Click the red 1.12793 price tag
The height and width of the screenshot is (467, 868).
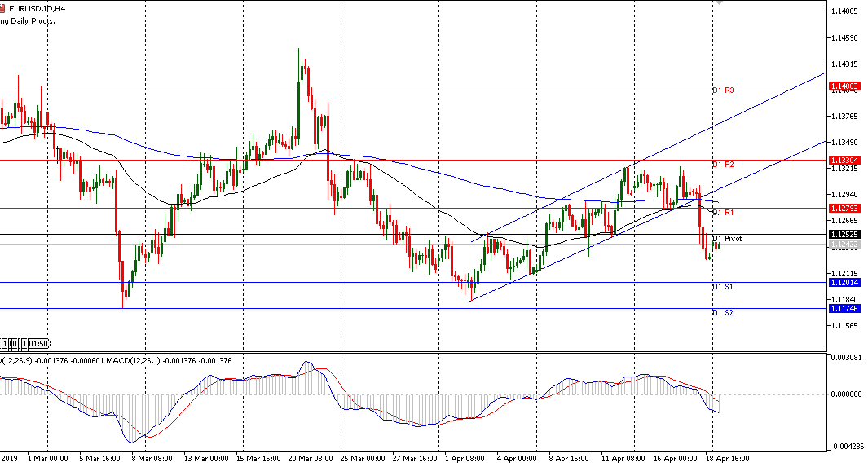pos(844,209)
